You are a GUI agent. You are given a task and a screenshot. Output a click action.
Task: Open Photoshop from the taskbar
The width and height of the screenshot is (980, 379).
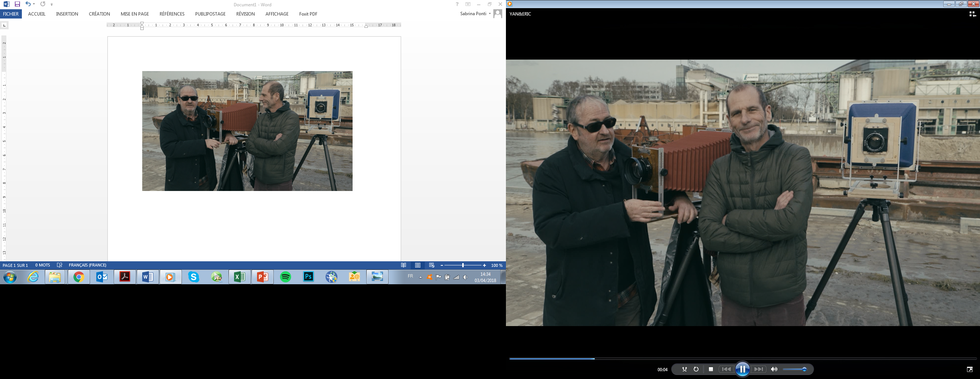point(309,277)
